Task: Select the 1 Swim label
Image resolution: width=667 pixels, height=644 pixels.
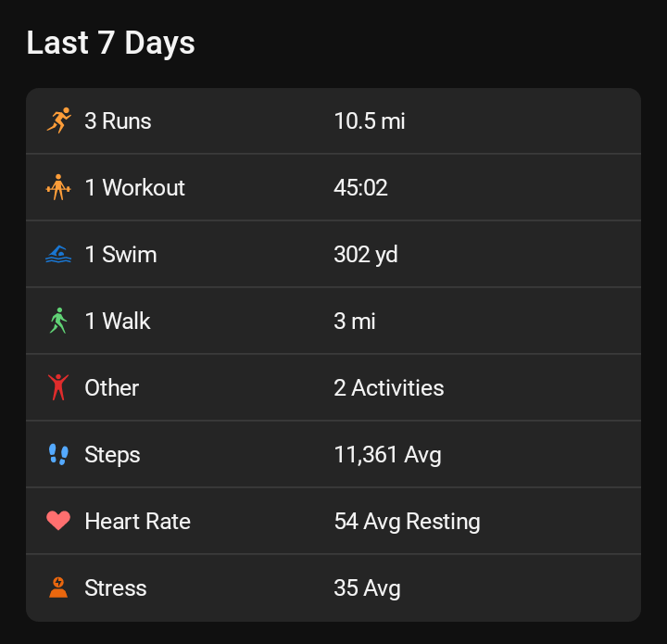Action: [x=120, y=254]
